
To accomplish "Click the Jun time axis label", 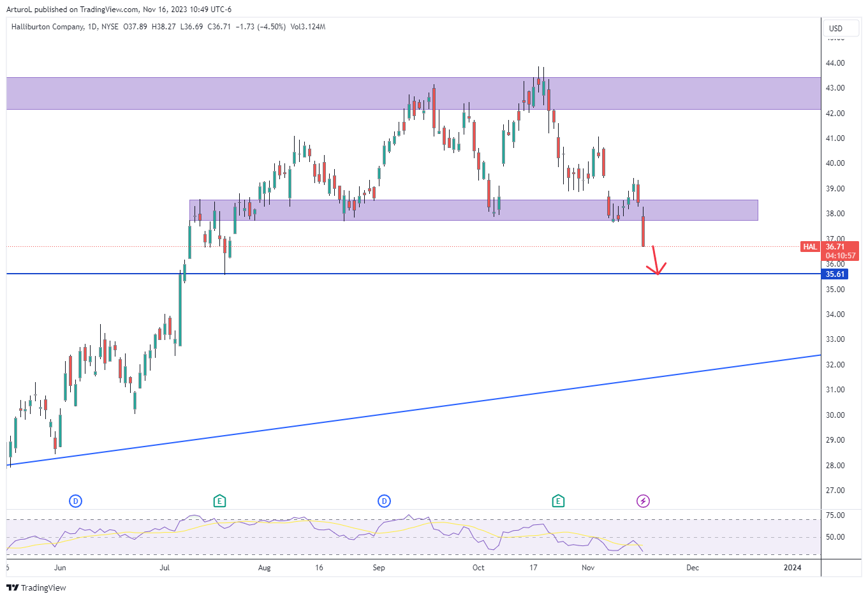I will [60, 568].
